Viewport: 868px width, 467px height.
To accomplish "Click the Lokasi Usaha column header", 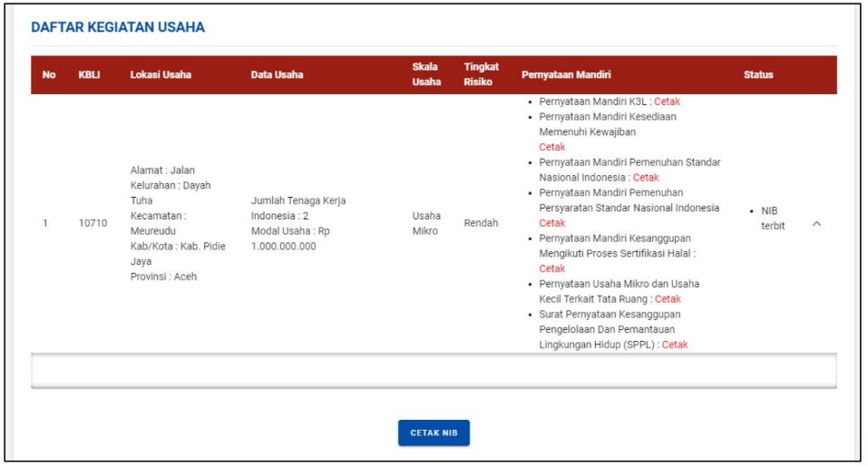I will click(159, 75).
